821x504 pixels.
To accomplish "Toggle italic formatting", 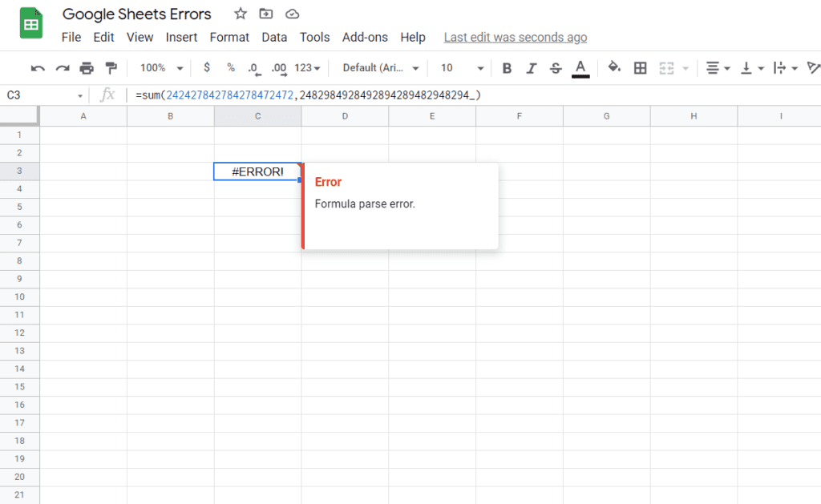I will (x=531, y=68).
